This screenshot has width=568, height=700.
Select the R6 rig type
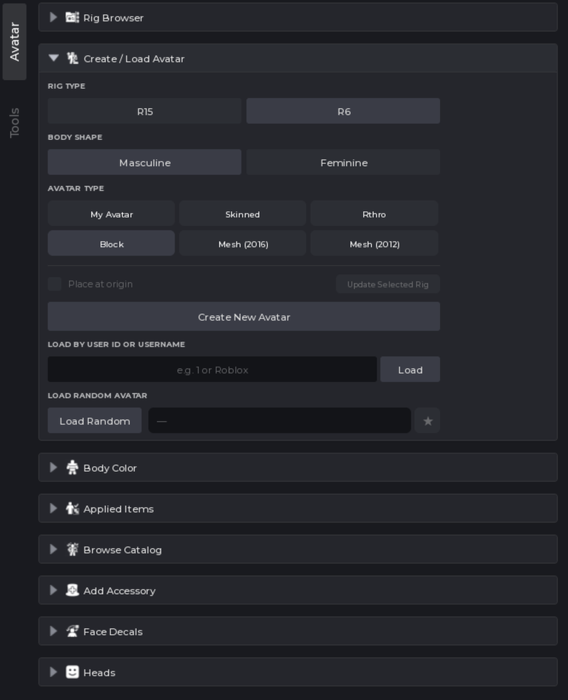(x=343, y=111)
